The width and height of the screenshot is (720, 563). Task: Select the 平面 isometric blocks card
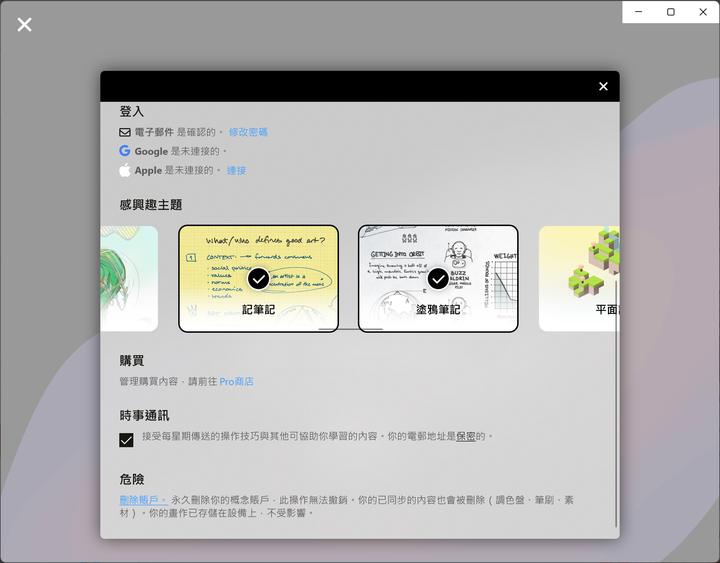point(579,278)
